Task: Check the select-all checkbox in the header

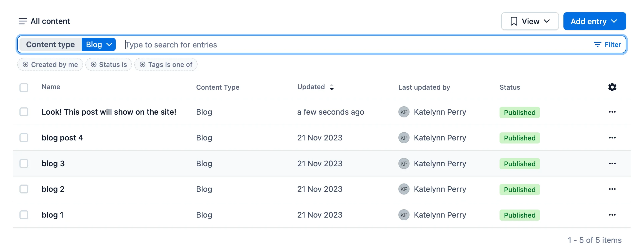Action: 24,87
